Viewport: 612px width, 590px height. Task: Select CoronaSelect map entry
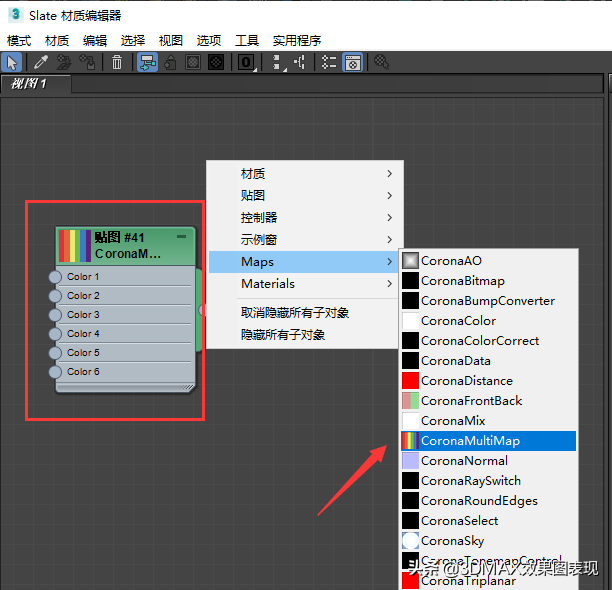coord(488,521)
